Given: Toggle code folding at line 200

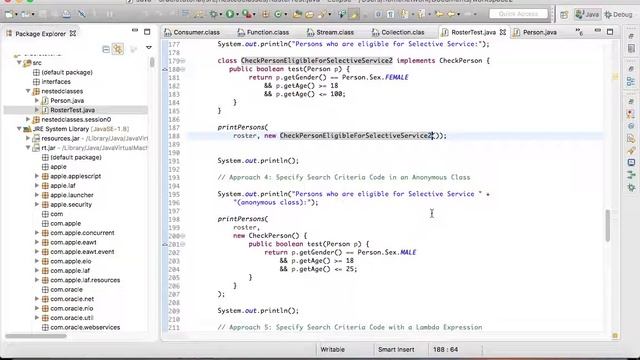Looking at the screenshot, I should click(183, 236).
